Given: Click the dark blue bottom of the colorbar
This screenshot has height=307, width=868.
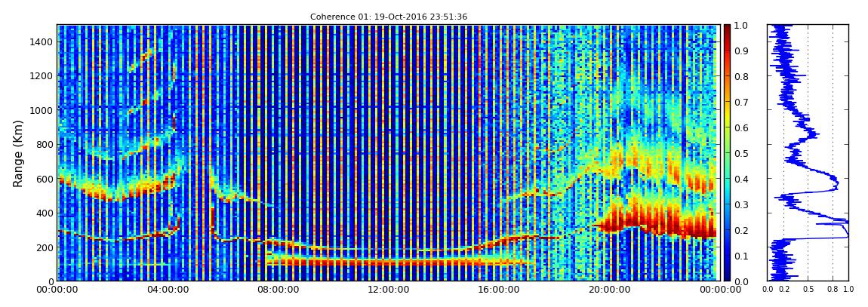Looking at the screenshot, I should [728, 277].
